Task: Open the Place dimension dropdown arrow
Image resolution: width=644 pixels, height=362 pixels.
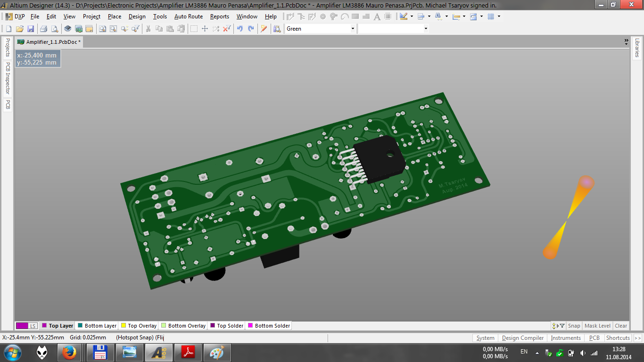Action: (x=464, y=16)
